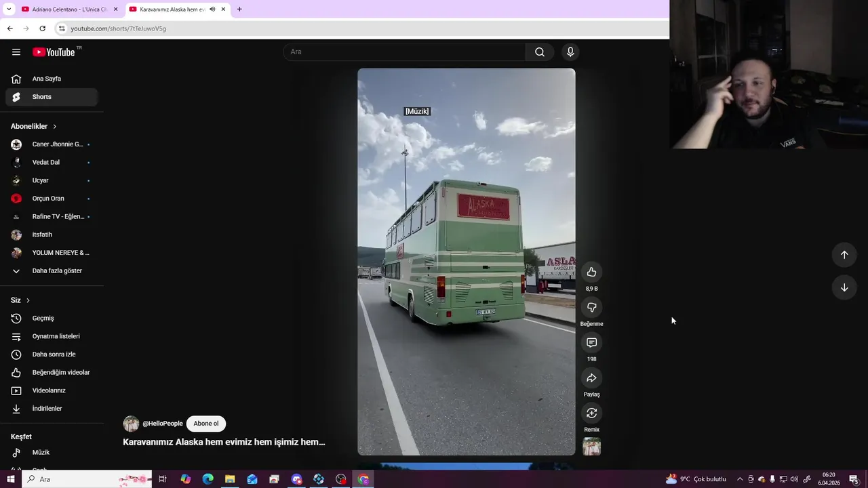Close the Karavanımız Alaska tab
Image resolution: width=868 pixels, height=488 pixels.
tap(223, 9)
